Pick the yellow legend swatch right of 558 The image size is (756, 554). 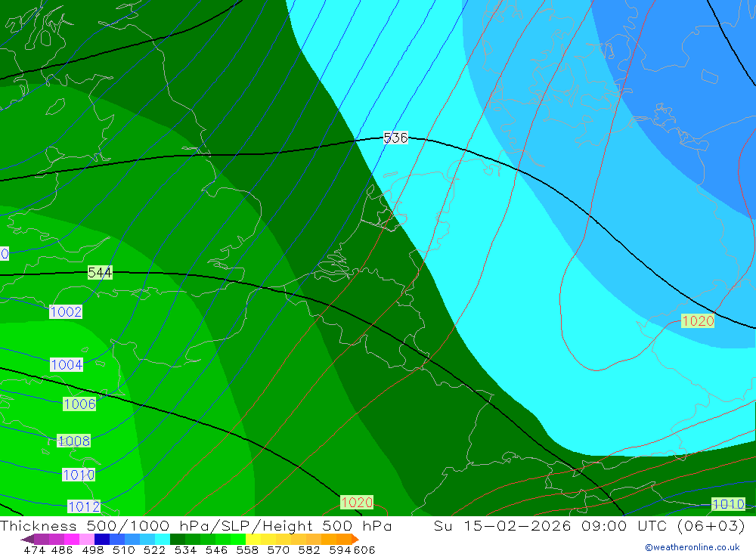(x=253, y=539)
